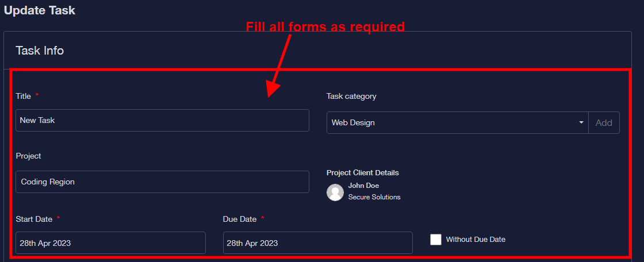644x262 pixels.
Task: Click the Project Client Details heading
Action: click(363, 172)
